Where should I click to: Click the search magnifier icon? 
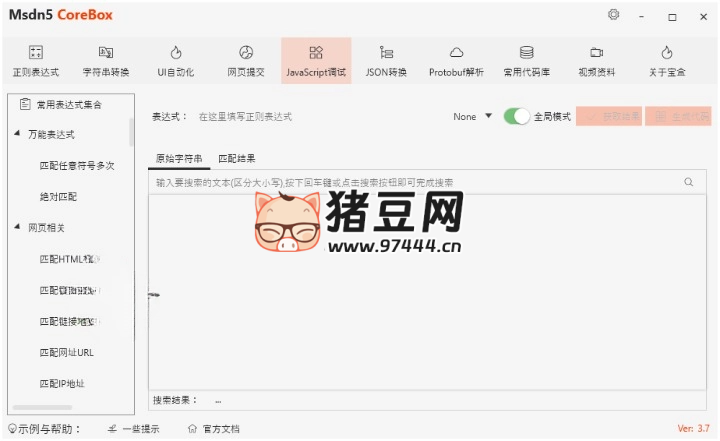689,182
